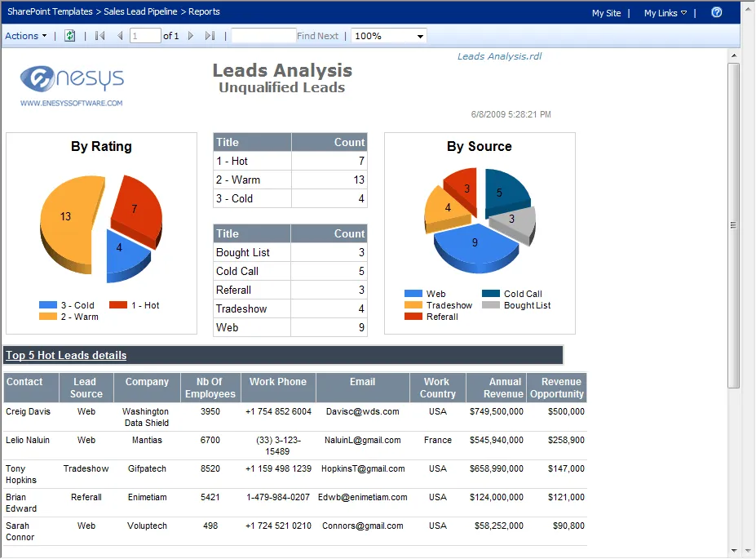Click inside the page number input field
This screenshot has width=756, height=559.
coord(147,35)
